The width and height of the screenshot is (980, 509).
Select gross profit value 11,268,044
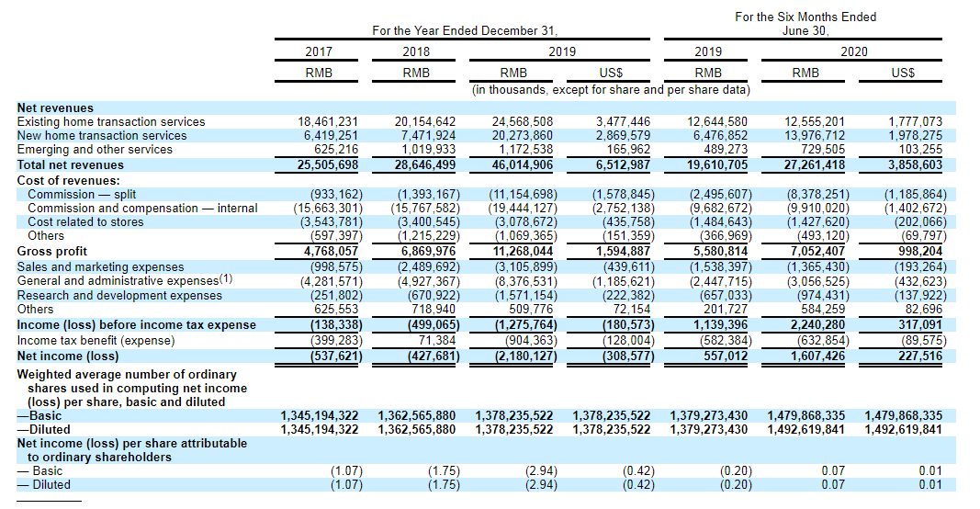pyautogui.click(x=523, y=252)
